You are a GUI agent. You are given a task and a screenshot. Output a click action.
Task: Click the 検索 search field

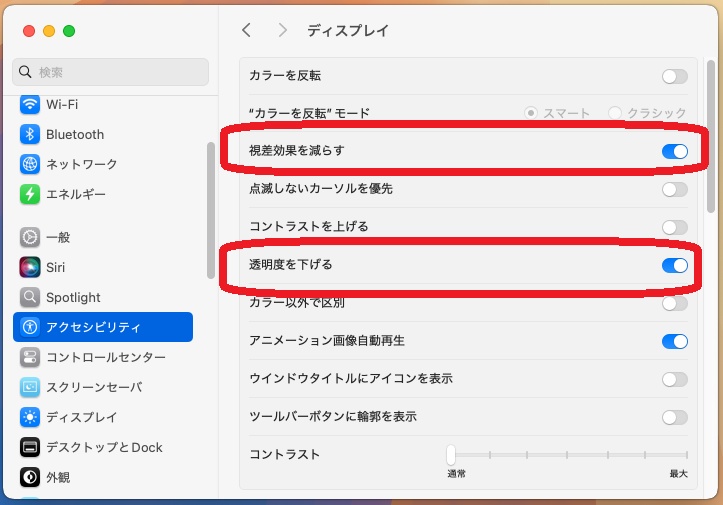click(x=110, y=72)
